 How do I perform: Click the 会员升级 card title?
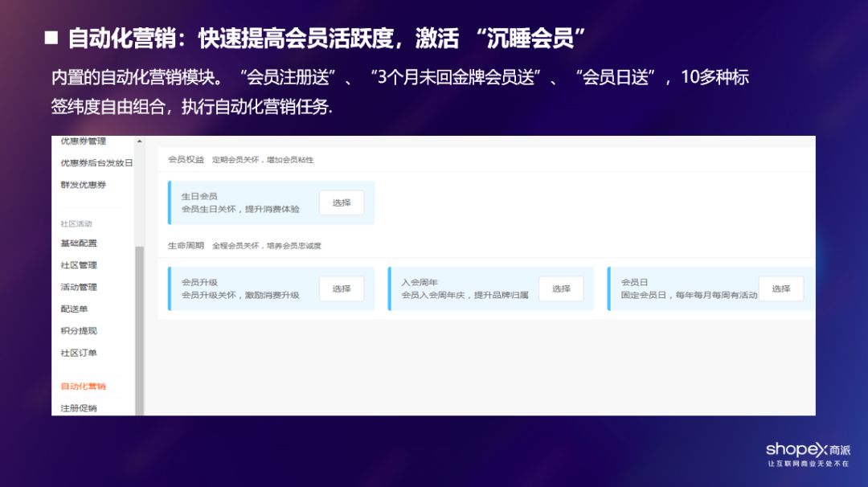[x=199, y=282]
